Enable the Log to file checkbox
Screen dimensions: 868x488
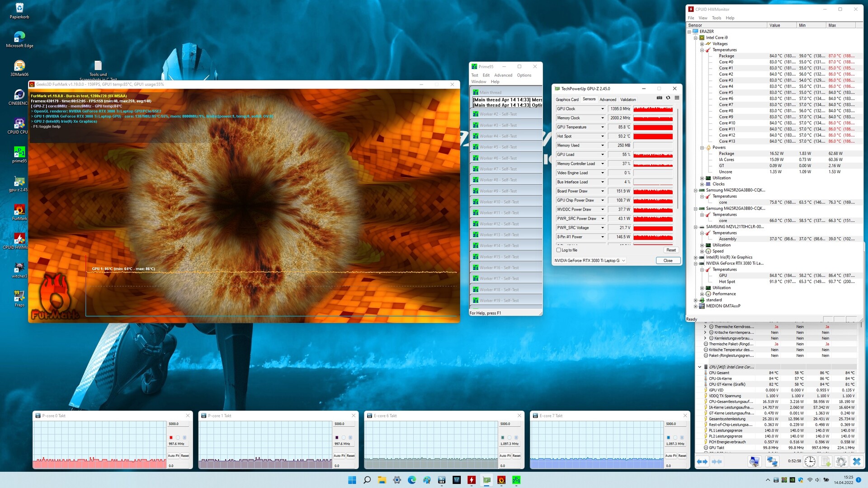click(x=559, y=250)
